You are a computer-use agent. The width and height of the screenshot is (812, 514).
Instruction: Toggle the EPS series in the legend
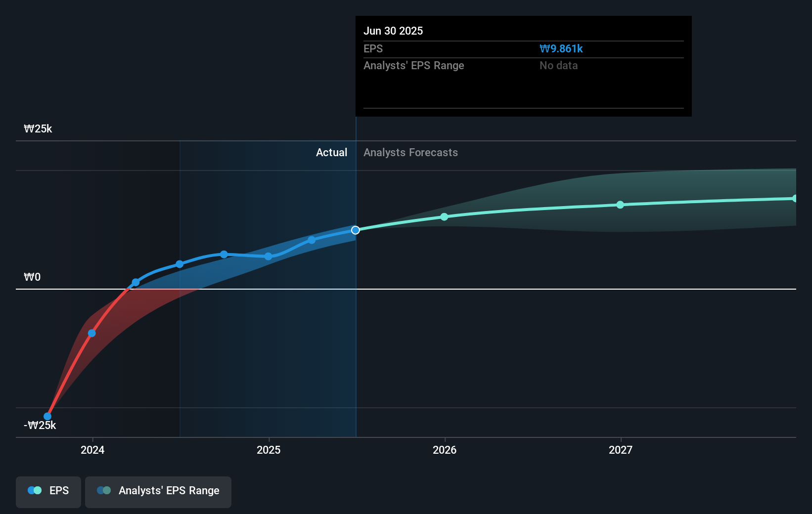click(48, 490)
